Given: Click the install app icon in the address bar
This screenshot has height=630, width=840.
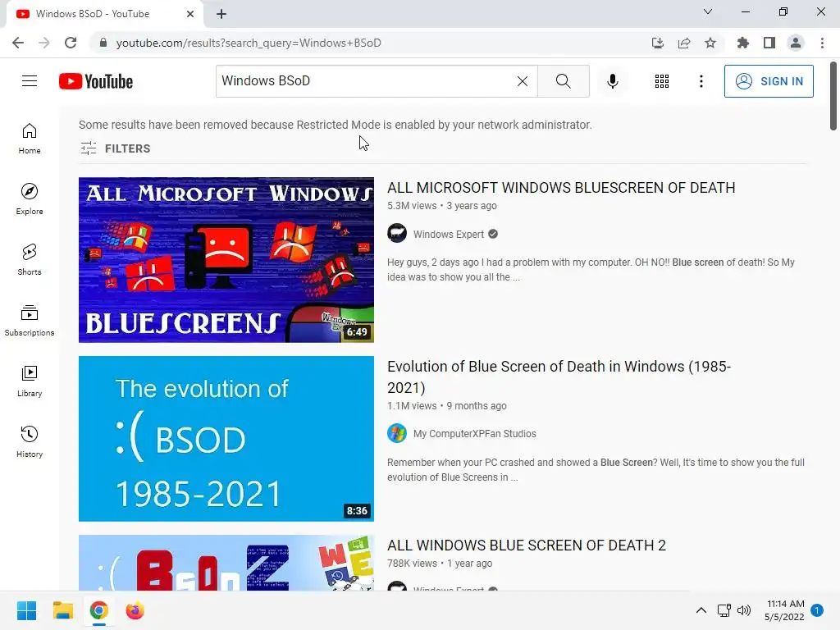Looking at the screenshot, I should (x=657, y=43).
